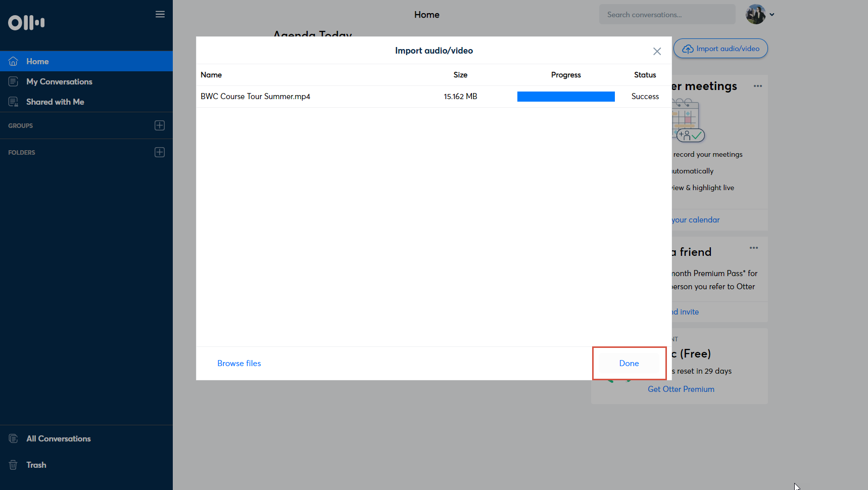
Task: Open All Conversations in the sidebar
Action: [58, 438]
